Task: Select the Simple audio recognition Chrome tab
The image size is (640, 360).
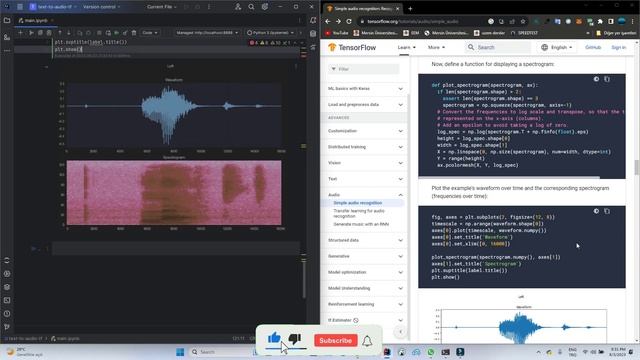Action: pyautogui.click(x=362, y=8)
